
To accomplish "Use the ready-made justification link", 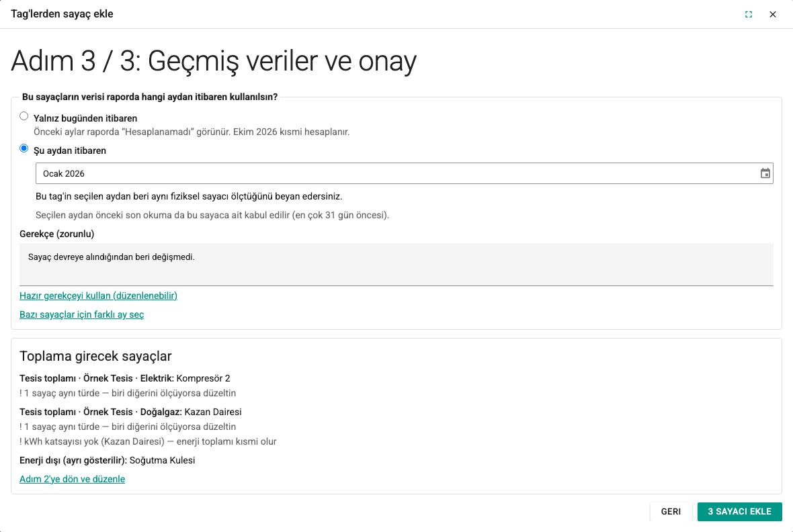I will tap(99, 296).
